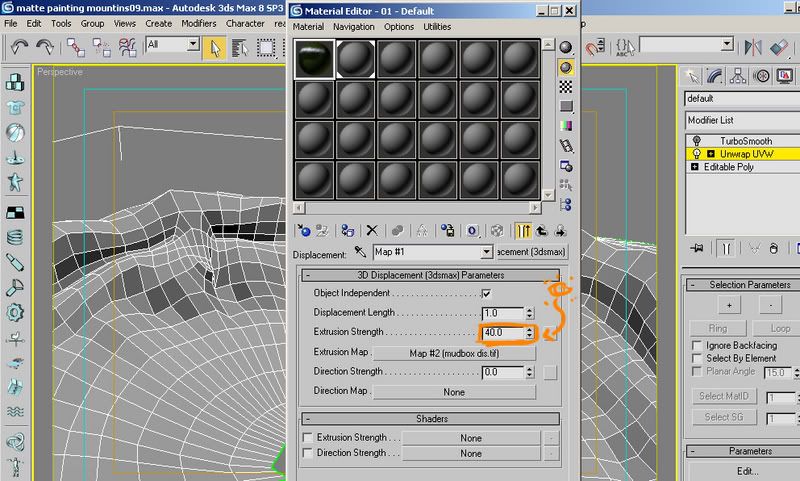Click the checkered Background icon
The image size is (800, 481).
[x=565, y=87]
